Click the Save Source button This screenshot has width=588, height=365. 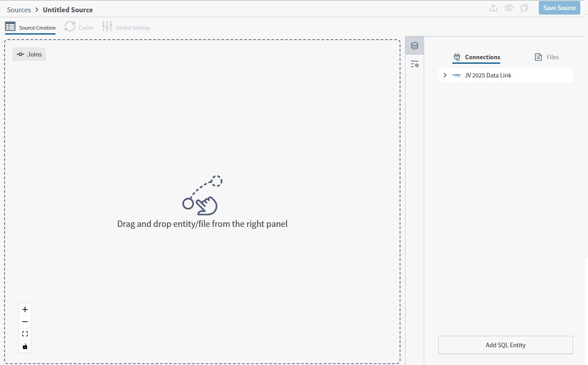(x=559, y=8)
